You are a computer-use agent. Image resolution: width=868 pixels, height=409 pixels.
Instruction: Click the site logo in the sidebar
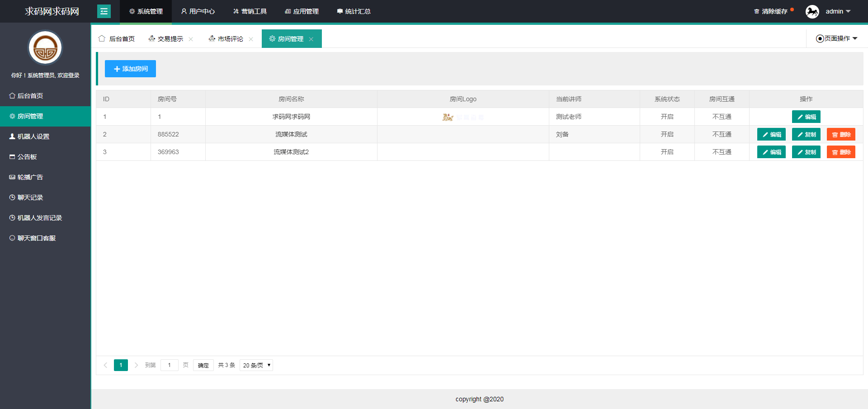(x=45, y=48)
